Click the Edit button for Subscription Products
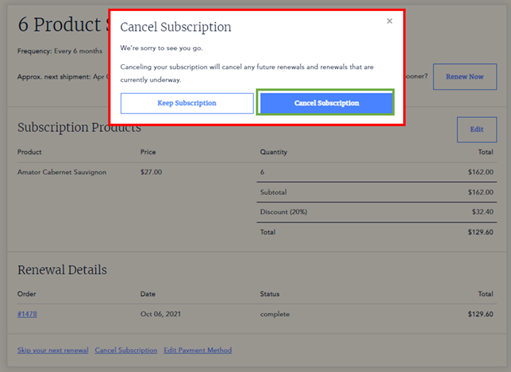This screenshot has width=511, height=372. click(x=477, y=129)
